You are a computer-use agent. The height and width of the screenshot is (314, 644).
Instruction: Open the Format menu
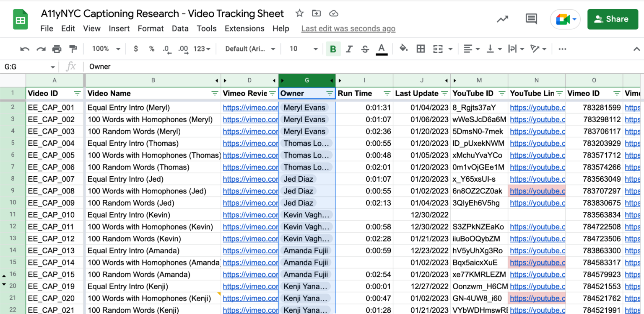(151, 28)
